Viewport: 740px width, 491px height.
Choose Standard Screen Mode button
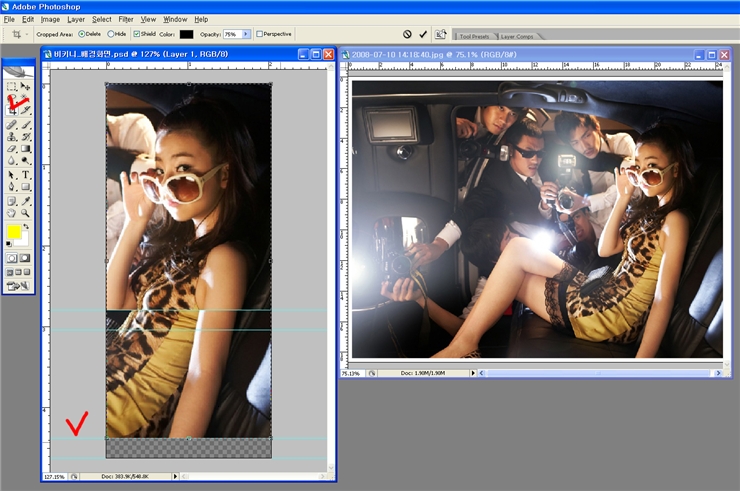pyautogui.click(x=10, y=272)
